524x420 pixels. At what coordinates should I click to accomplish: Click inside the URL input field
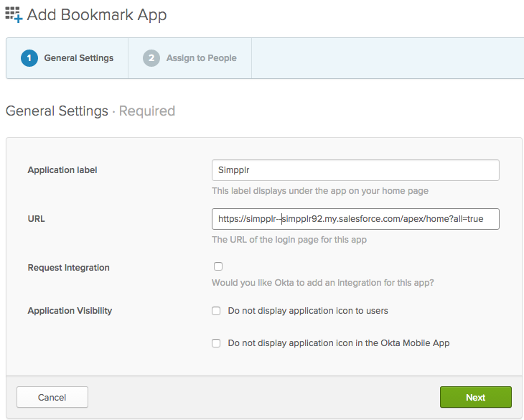[x=355, y=219]
